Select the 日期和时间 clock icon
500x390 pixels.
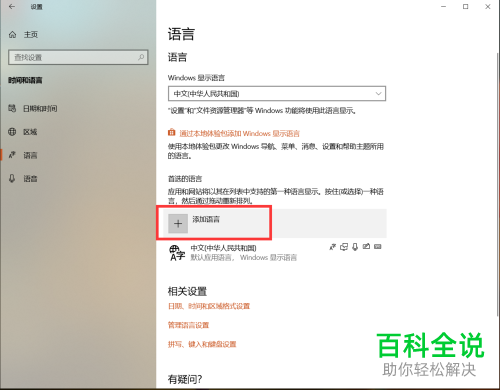12,108
